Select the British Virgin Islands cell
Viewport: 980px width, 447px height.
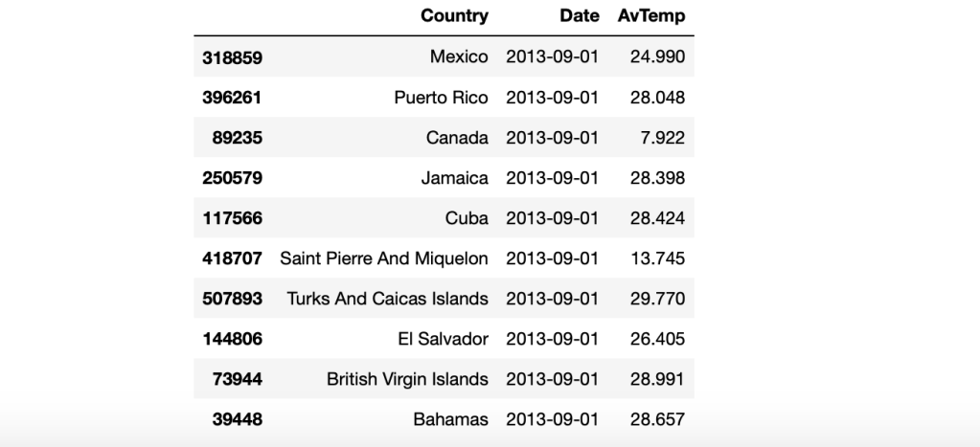tap(407, 379)
